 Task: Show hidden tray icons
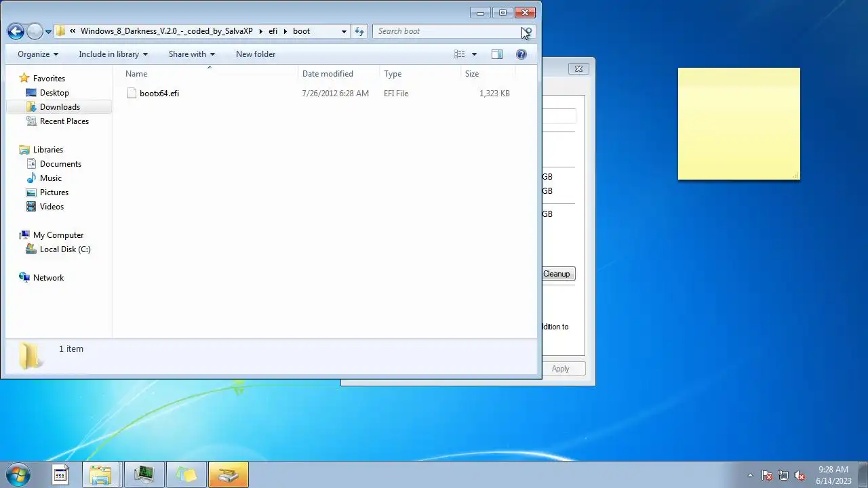(750, 475)
